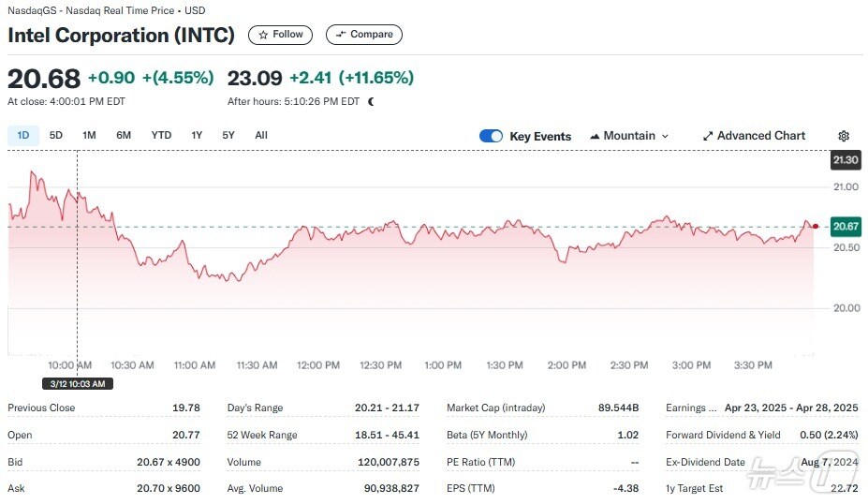Click the red current price dot
The width and height of the screenshot is (868, 504).
tap(816, 226)
